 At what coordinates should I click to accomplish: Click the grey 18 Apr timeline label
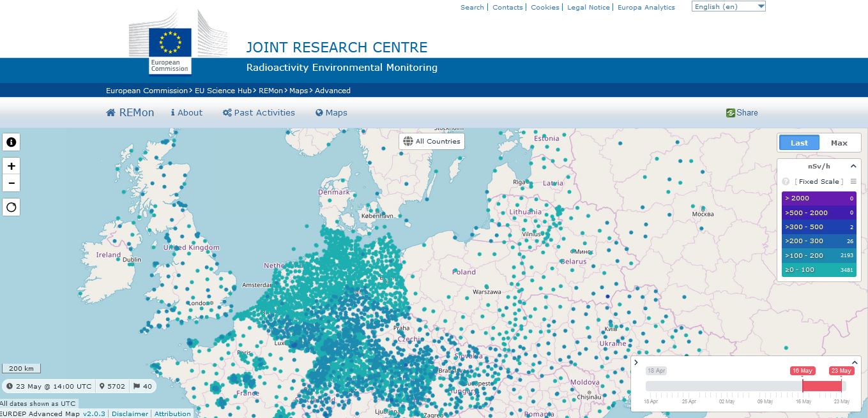pyautogui.click(x=656, y=371)
